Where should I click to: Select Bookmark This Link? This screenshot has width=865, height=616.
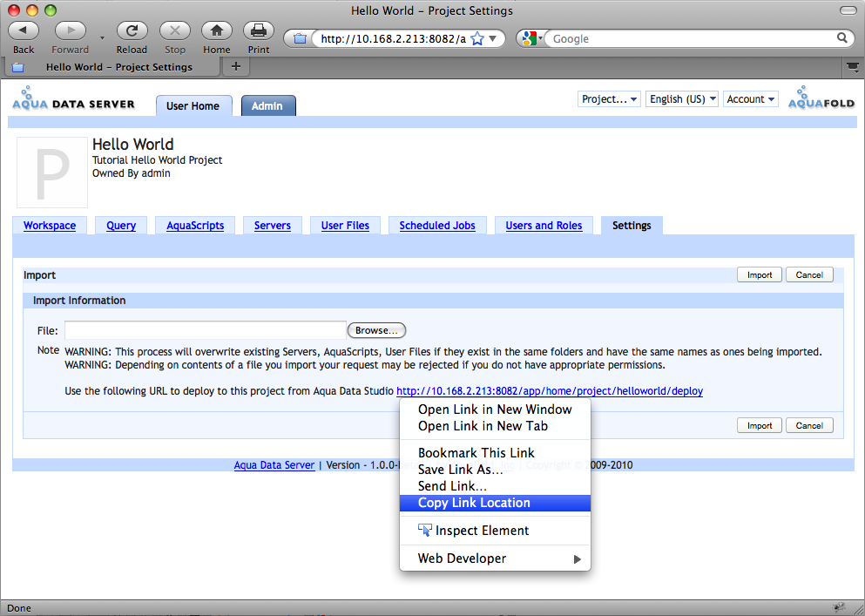(x=495, y=452)
